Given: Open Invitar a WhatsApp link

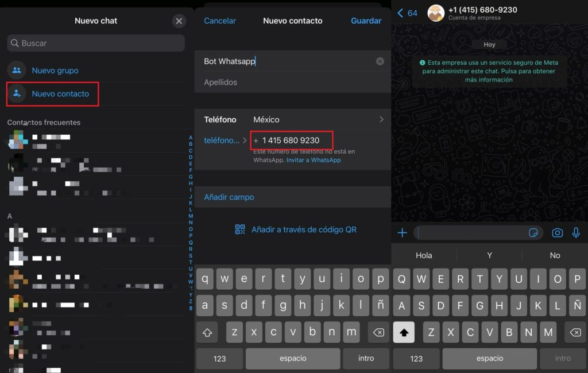Looking at the screenshot, I should [314, 160].
